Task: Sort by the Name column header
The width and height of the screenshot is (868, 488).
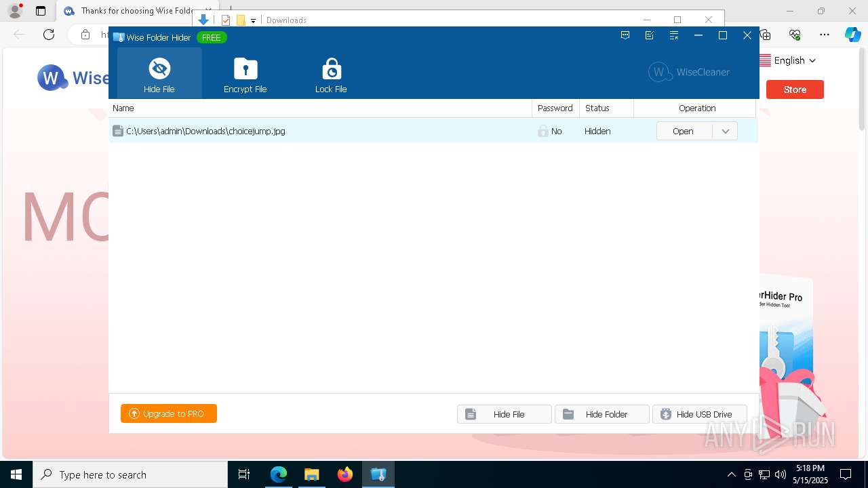Action: [320, 108]
